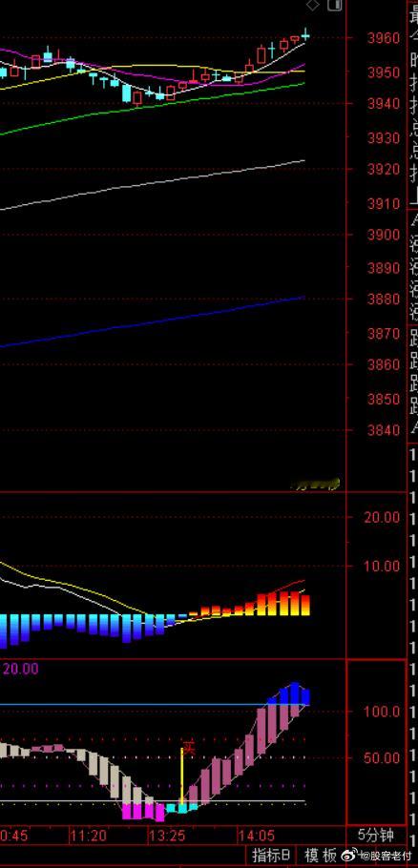Open the 模板 tab
Viewport: 418px width, 868px height.
click(x=321, y=855)
